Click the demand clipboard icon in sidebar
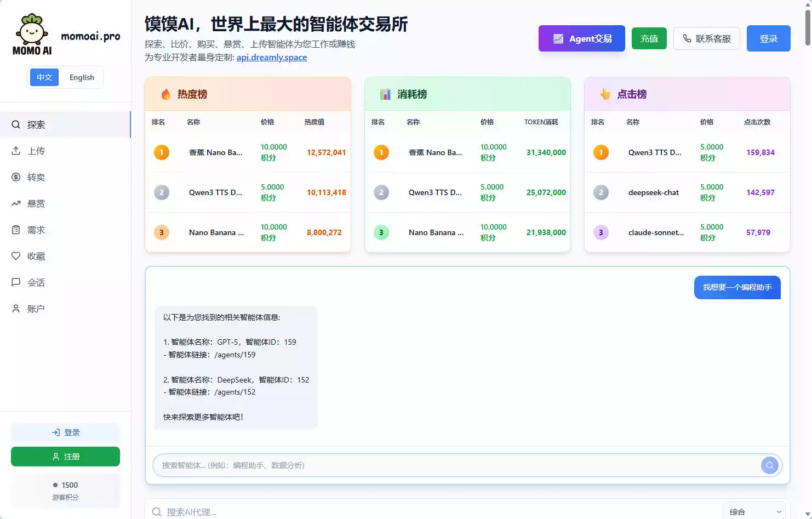Viewport: 812px width, 519px height. (x=16, y=230)
